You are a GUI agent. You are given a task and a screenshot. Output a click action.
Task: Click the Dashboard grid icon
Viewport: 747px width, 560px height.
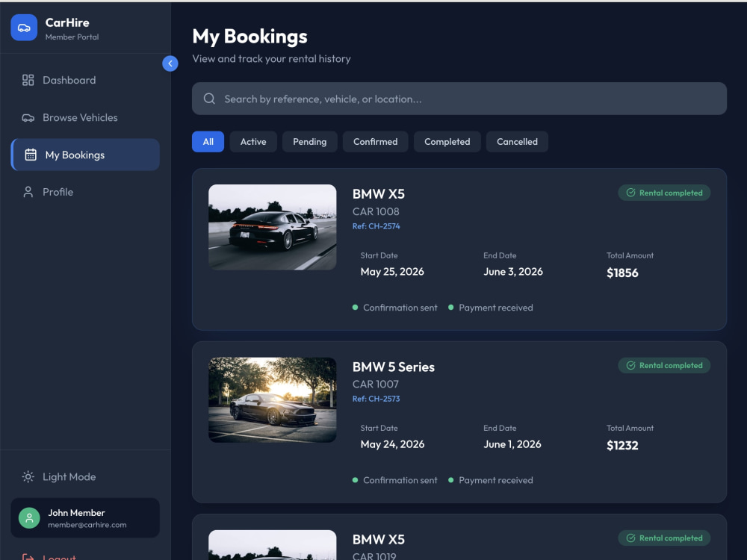28,80
